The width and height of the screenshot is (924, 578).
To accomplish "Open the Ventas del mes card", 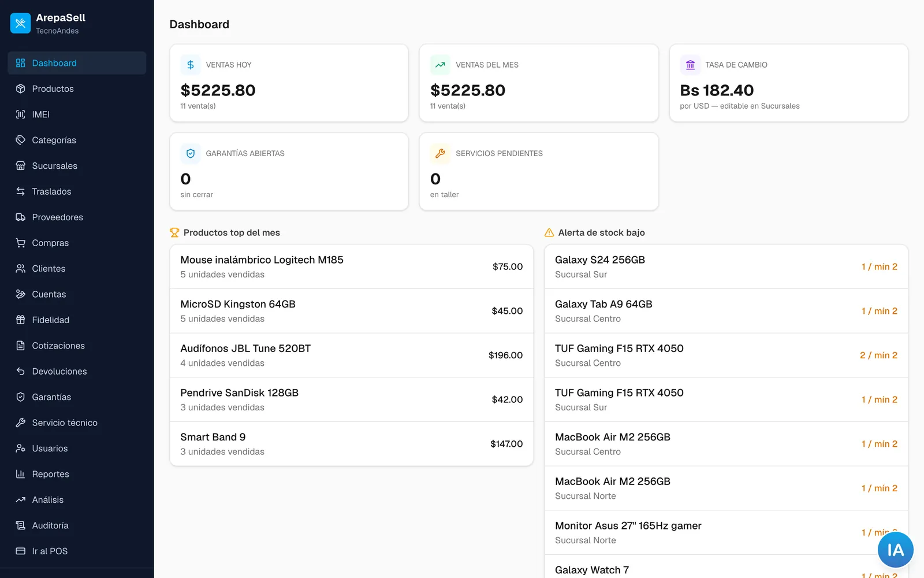I will tap(539, 83).
